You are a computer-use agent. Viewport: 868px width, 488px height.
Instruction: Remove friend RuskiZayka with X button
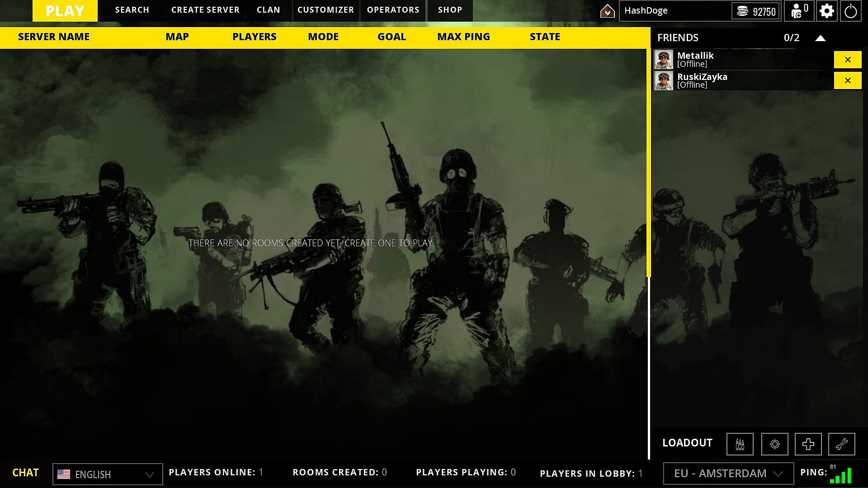(847, 80)
